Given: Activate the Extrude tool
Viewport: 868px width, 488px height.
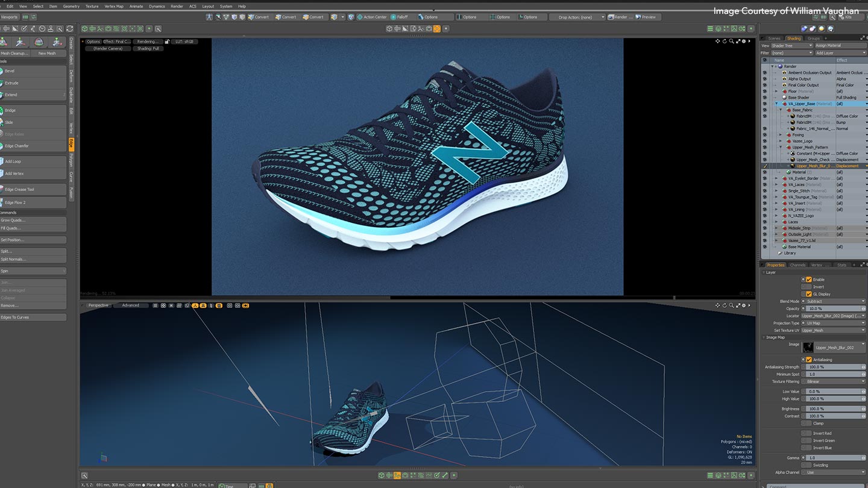Looking at the screenshot, I should (12, 83).
